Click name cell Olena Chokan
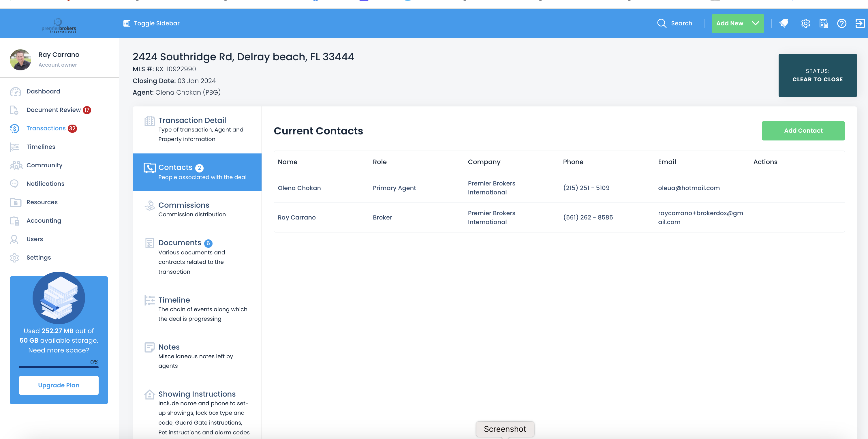Viewport: 868px width, 439px height. 299,188
